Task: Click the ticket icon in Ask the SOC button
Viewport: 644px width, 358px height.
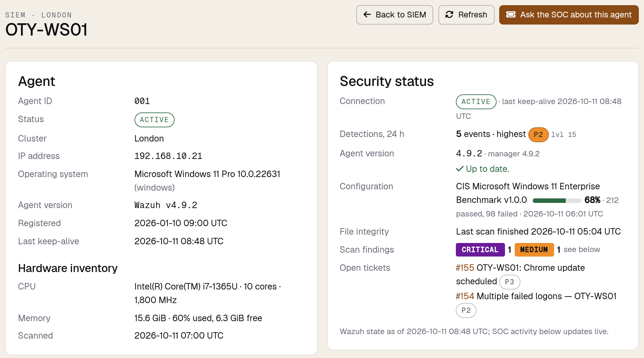Action: (511, 15)
